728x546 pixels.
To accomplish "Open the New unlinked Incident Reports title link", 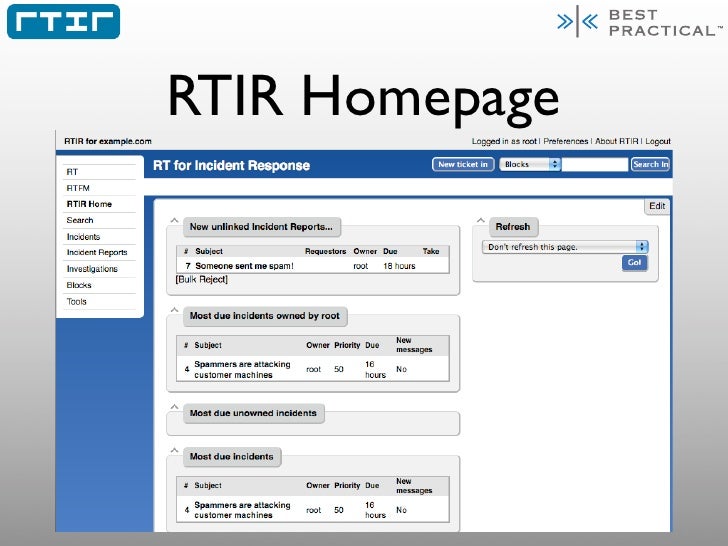I will (x=261, y=227).
